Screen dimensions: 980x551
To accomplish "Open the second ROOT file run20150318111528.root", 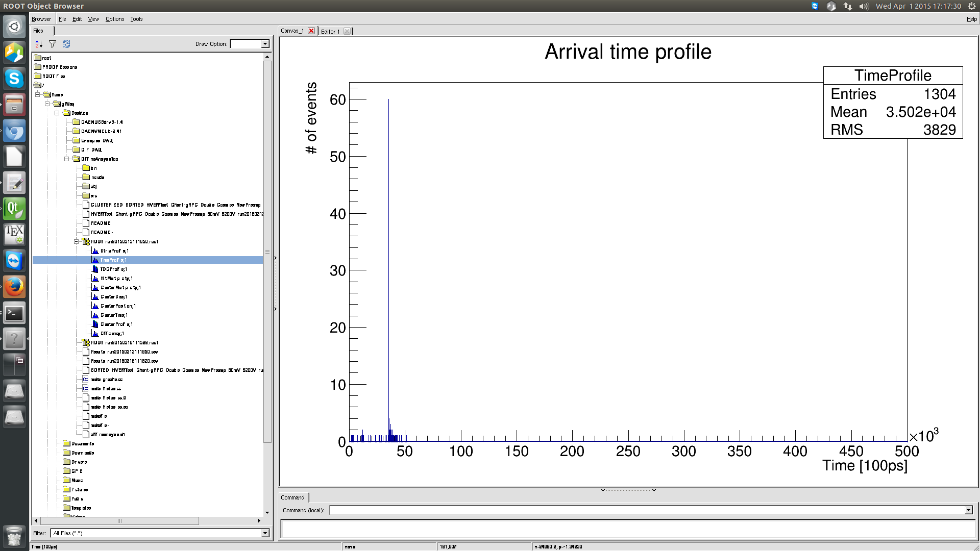I will pyautogui.click(x=124, y=343).
